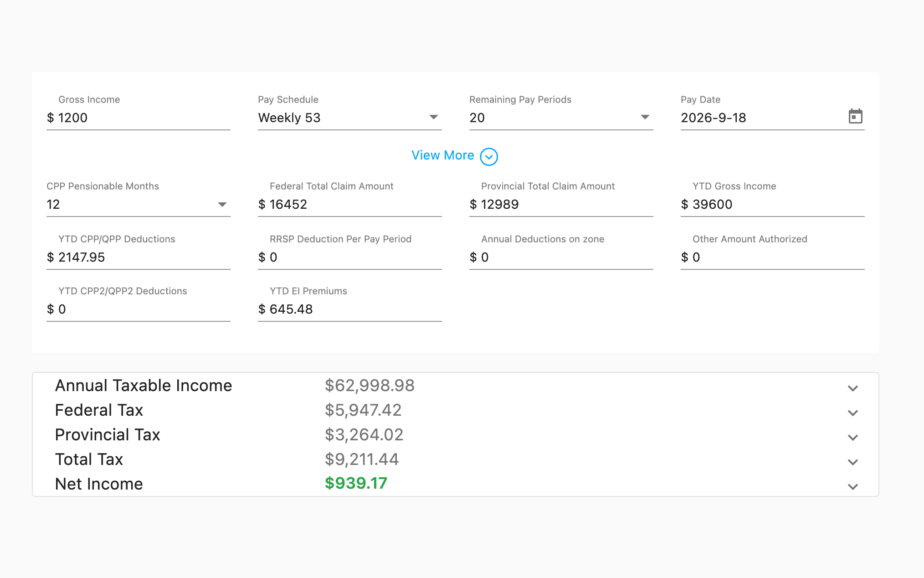Click the $62,998.98 annual taxable income value
924x578 pixels.
click(370, 386)
